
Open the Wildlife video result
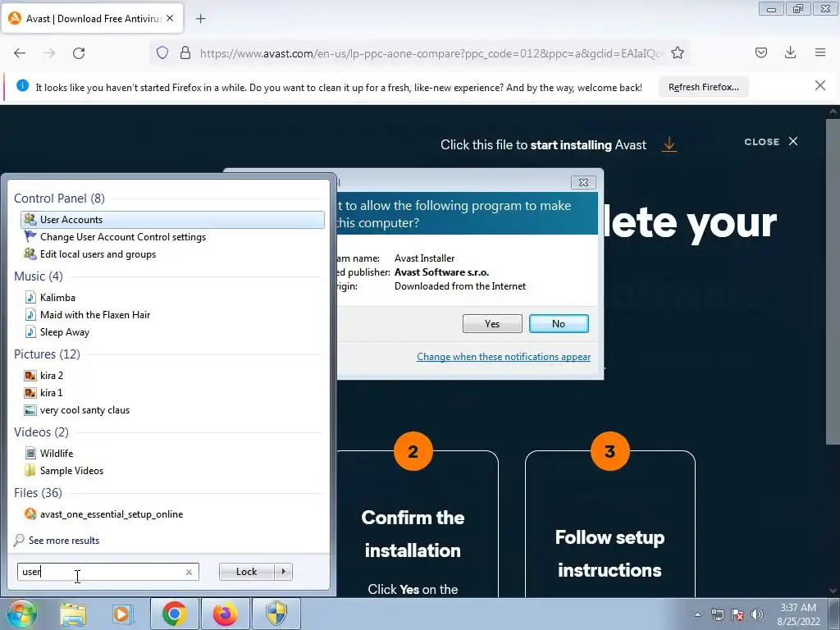(x=57, y=453)
